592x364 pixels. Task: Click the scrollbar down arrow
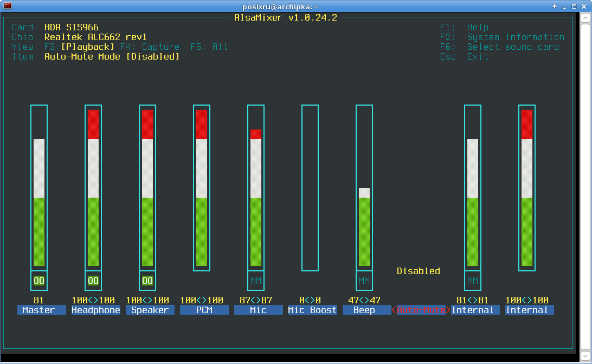[585, 356]
